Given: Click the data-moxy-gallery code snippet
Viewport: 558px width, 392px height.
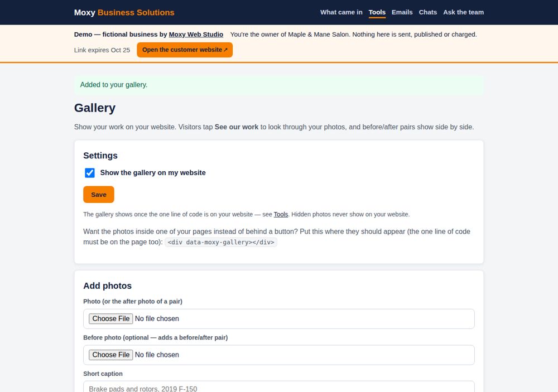Looking at the screenshot, I should pyautogui.click(x=221, y=242).
